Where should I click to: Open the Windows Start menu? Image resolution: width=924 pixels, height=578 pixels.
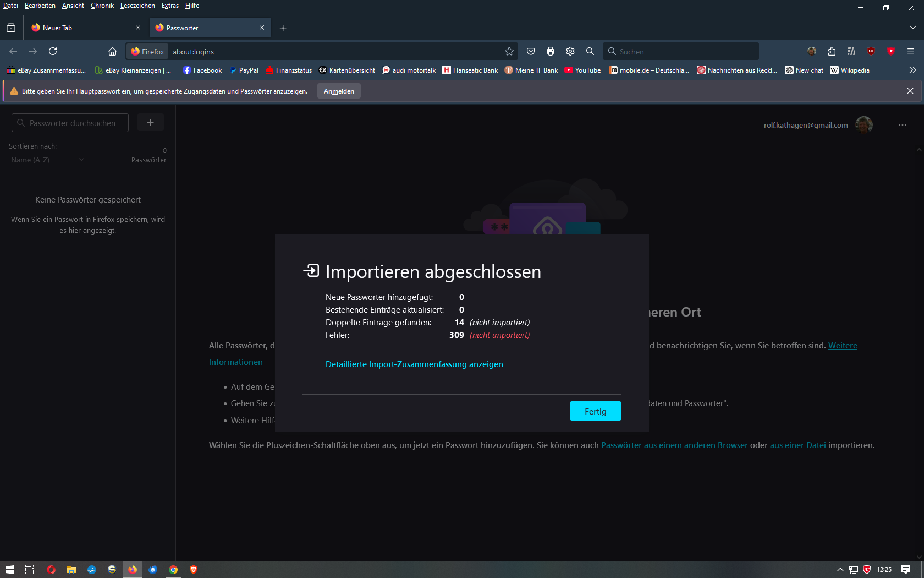point(10,570)
